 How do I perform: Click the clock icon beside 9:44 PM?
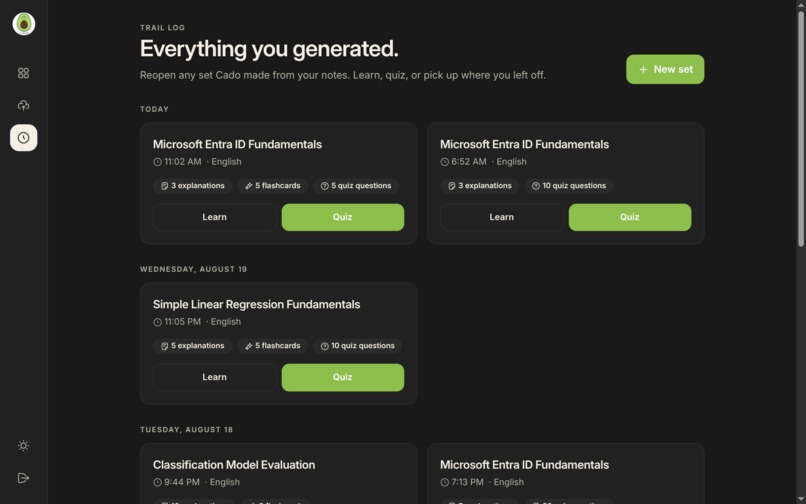point(157,482)
